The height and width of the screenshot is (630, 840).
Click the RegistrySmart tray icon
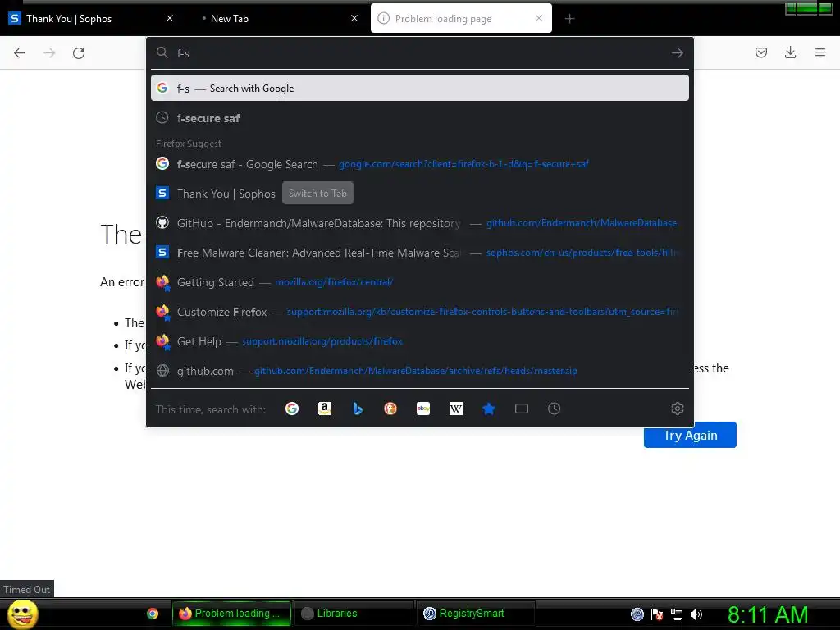[x=637, y=614]
